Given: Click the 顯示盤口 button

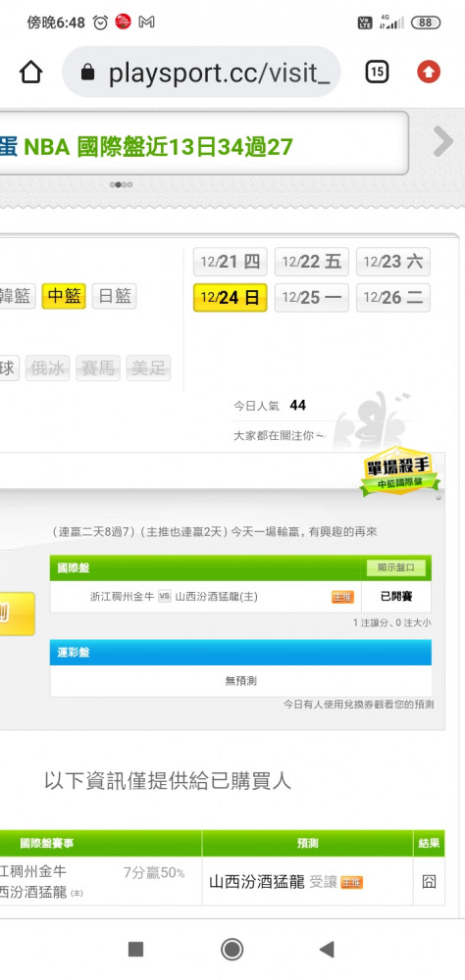Looking at the screenshot, I should [x=396, y=567].
